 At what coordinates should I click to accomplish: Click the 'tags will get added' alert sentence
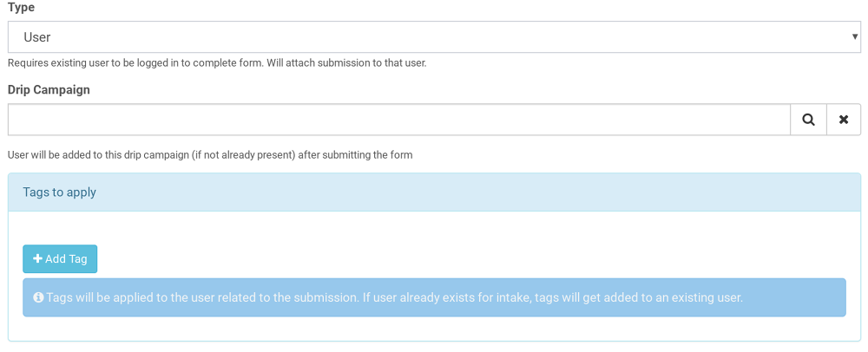[552, 297]
